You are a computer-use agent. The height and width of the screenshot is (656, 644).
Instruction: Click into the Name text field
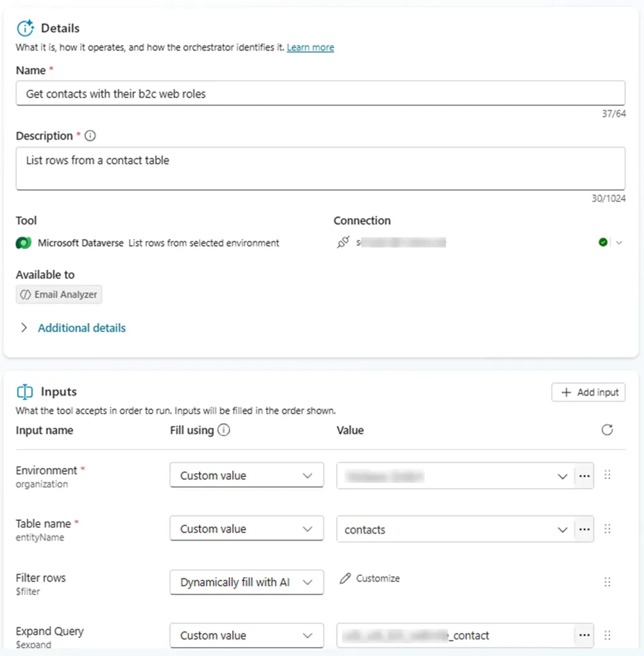tap(320, 94)
